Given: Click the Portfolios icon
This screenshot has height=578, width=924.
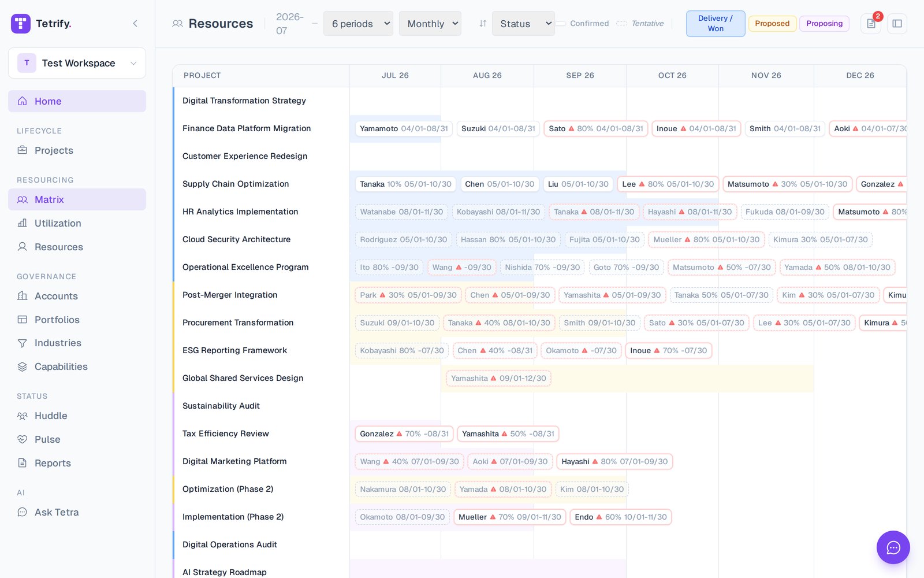Looking at the screenshot, I should pyautogui.click(x=23, y=320).
